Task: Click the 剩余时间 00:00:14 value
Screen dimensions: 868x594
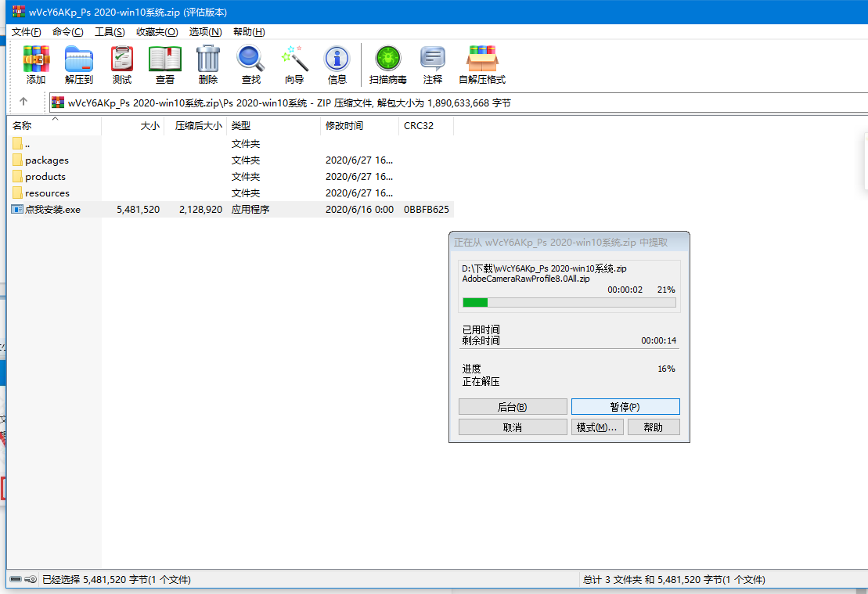Action: pyautogui.click(x=658, y=340)
